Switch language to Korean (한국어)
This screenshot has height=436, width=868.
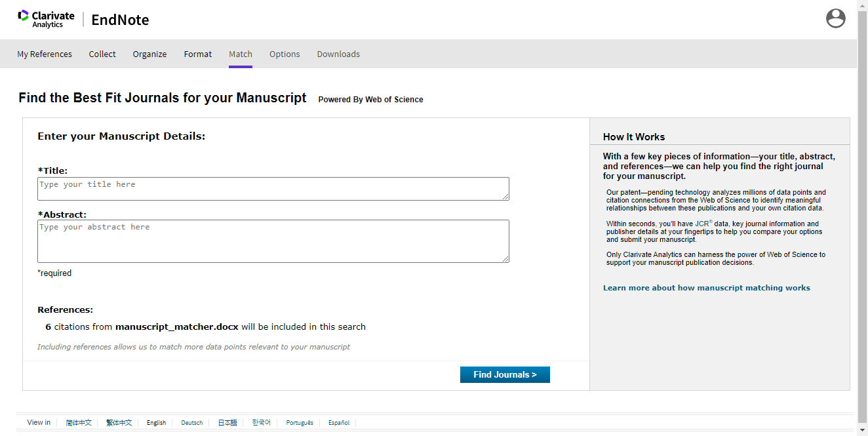point(261,423)
